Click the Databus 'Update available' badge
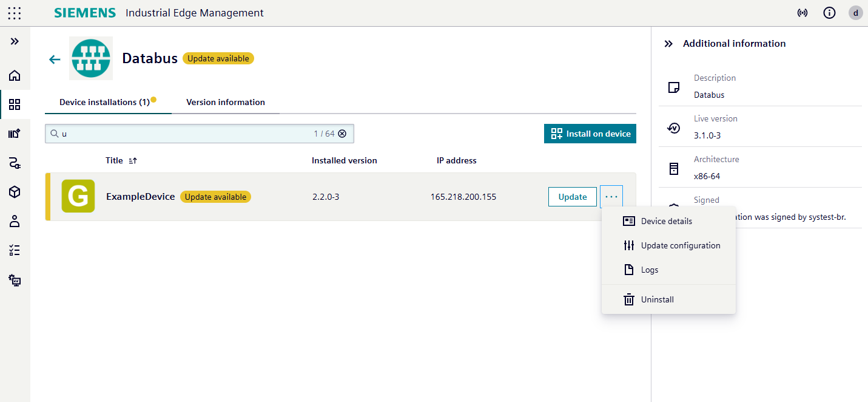The height and width of the screenshot is (402, 868). 218,58
